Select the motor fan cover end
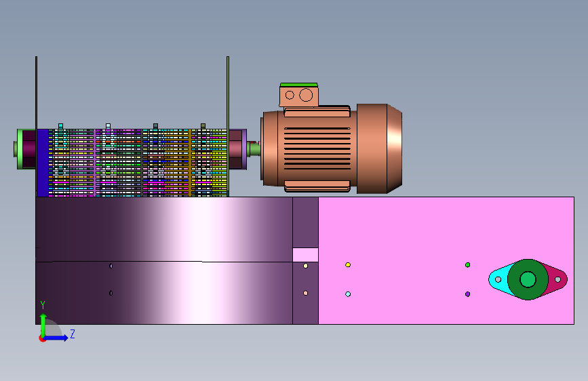 [x=380, y=148]
